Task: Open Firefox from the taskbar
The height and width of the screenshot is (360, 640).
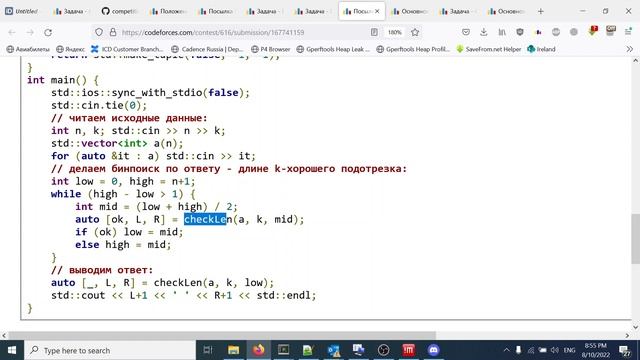Action: point(258,350)
